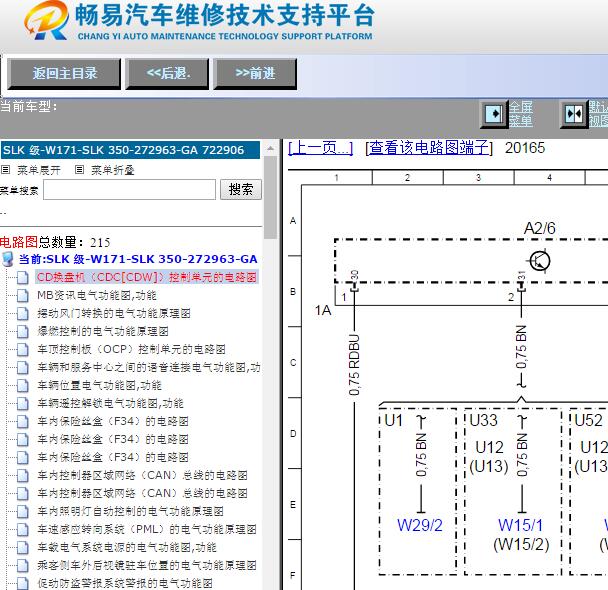Click the document icon beside 车内照明灯自动控制 item
608x590 pixels.
pyautogui.click(x=22, y=512)
